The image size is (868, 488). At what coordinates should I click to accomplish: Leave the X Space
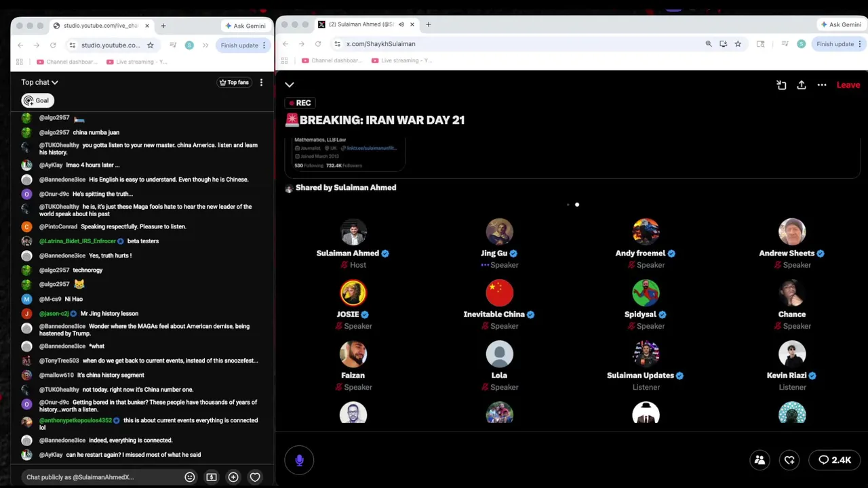tap(848, 85)
